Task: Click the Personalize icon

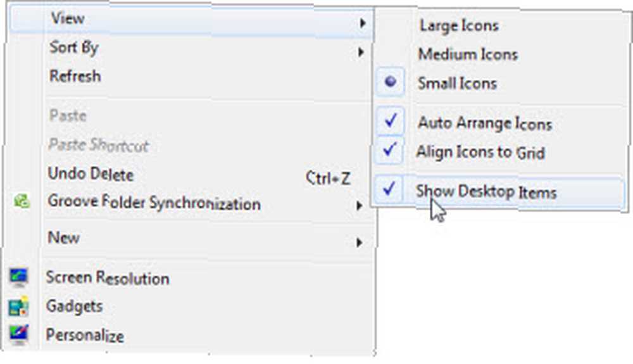Action: pos(18,335)
